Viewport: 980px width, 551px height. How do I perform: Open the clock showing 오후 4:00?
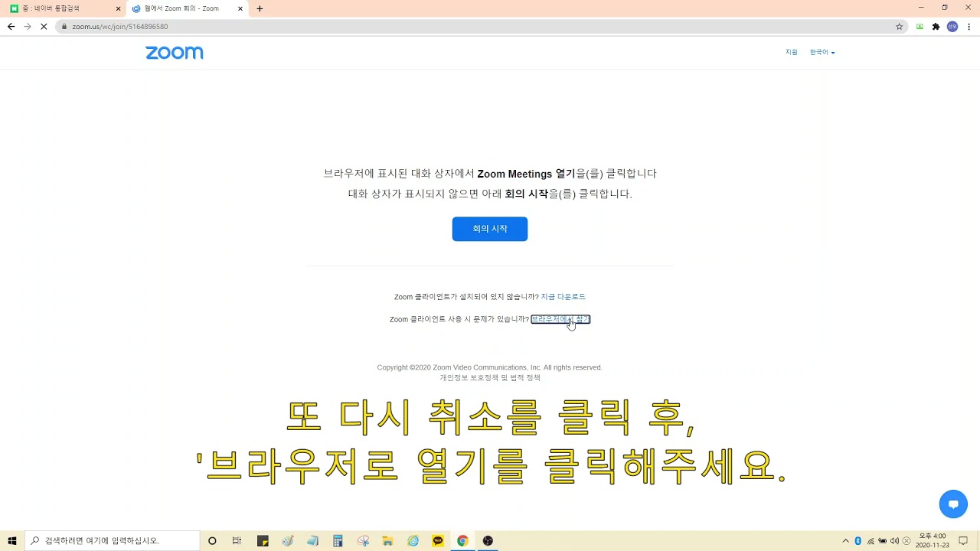tap(932, 541)
